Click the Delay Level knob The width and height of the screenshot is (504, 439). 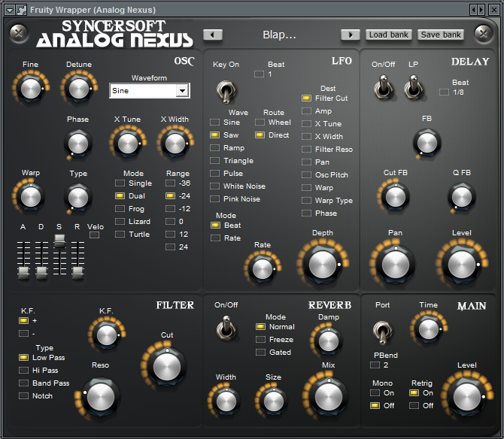click(x=462, y=265)
